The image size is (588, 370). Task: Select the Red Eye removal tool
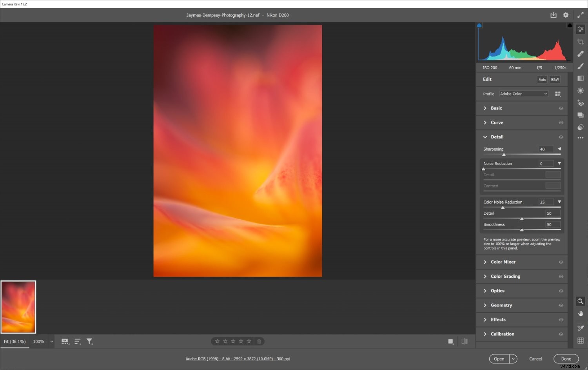point(581,103)
